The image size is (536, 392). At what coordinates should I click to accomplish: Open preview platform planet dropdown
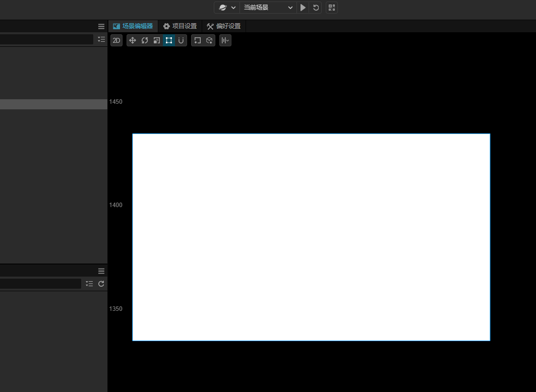click(x=227, y=8)
